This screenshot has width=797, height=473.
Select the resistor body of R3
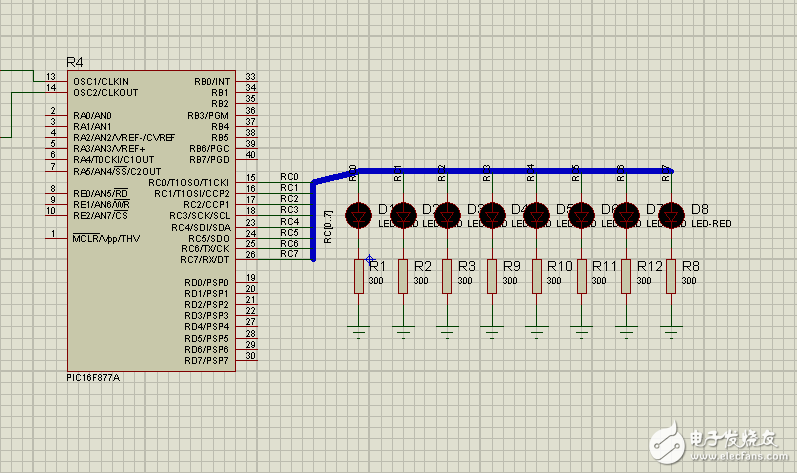[447, 276]
